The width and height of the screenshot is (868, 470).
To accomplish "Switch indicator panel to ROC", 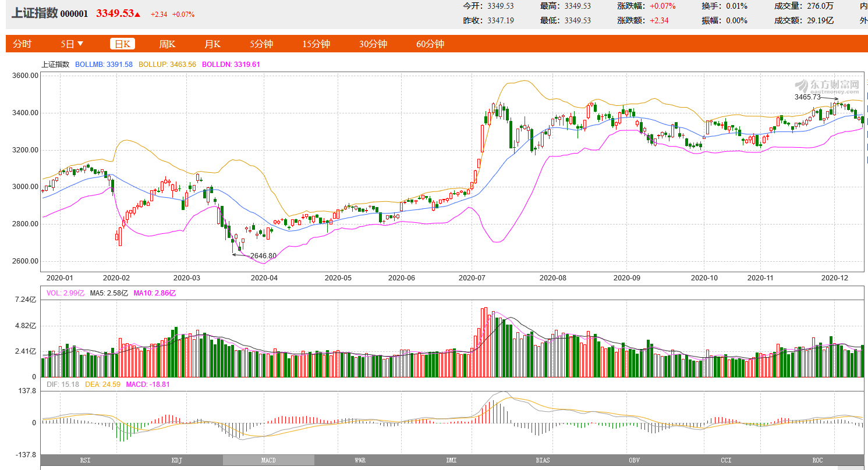I will click(x=817, y=460).
